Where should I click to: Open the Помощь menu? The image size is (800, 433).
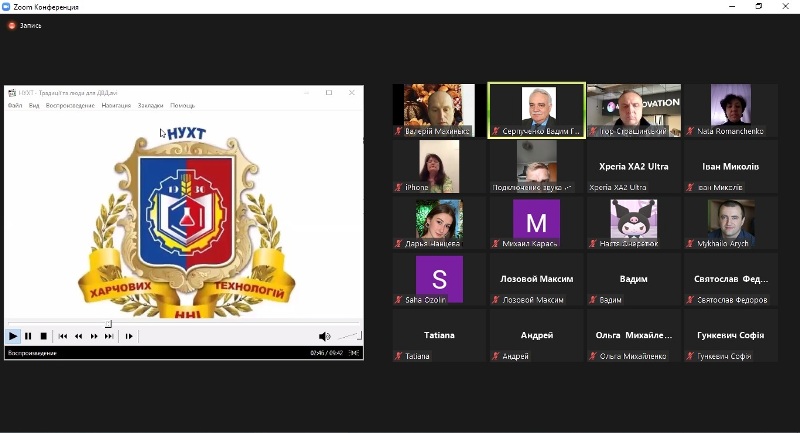(182, 106)
